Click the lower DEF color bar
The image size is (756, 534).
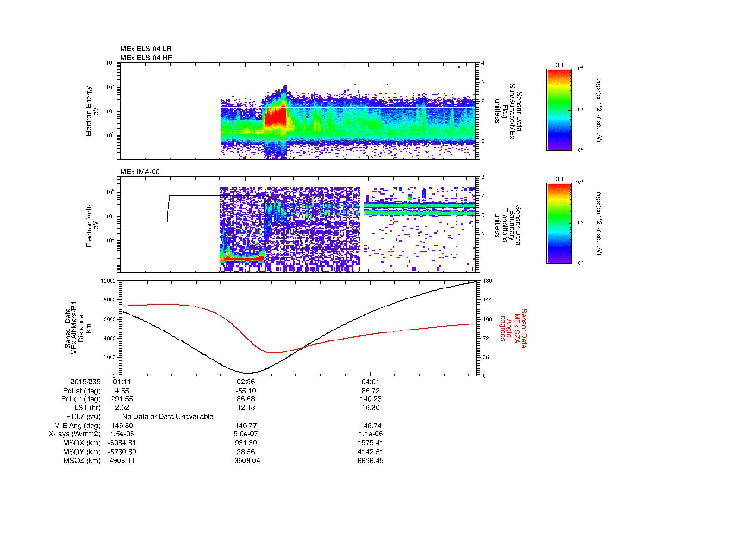[x=559, y=224]
